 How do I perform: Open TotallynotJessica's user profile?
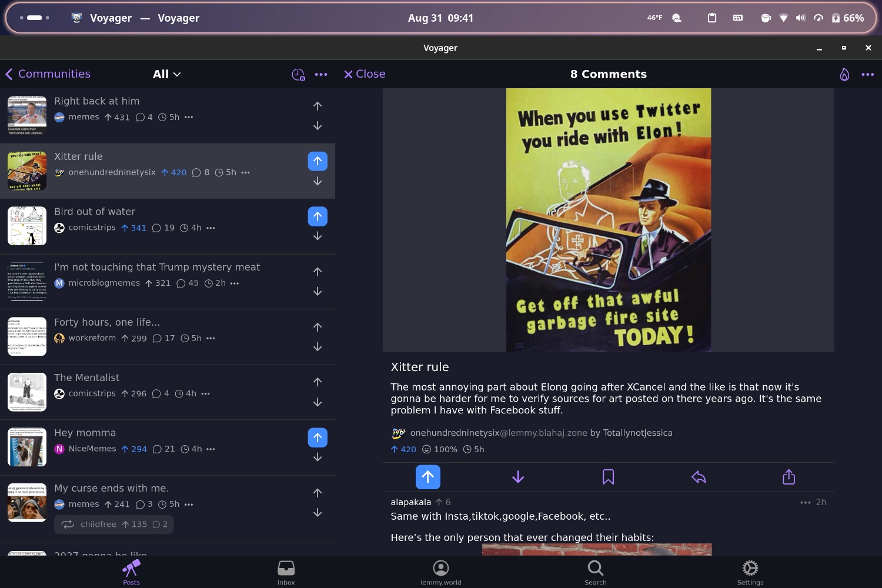tap(638, 433)
